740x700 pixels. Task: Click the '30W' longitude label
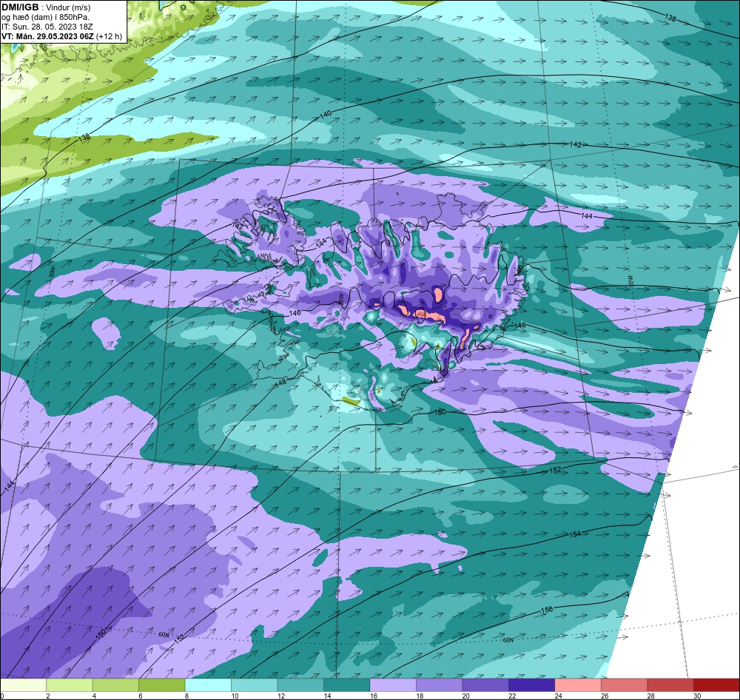point(52,272)
